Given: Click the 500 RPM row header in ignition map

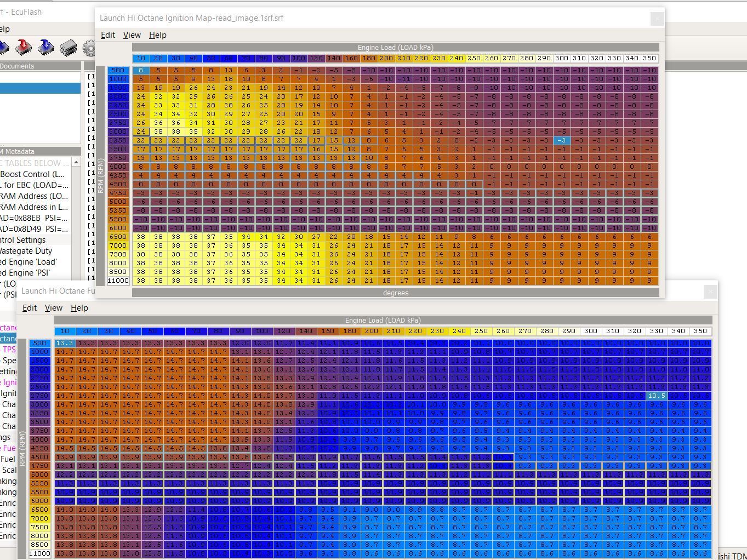Looking at the screenshot, I should (x=118, y=71).
